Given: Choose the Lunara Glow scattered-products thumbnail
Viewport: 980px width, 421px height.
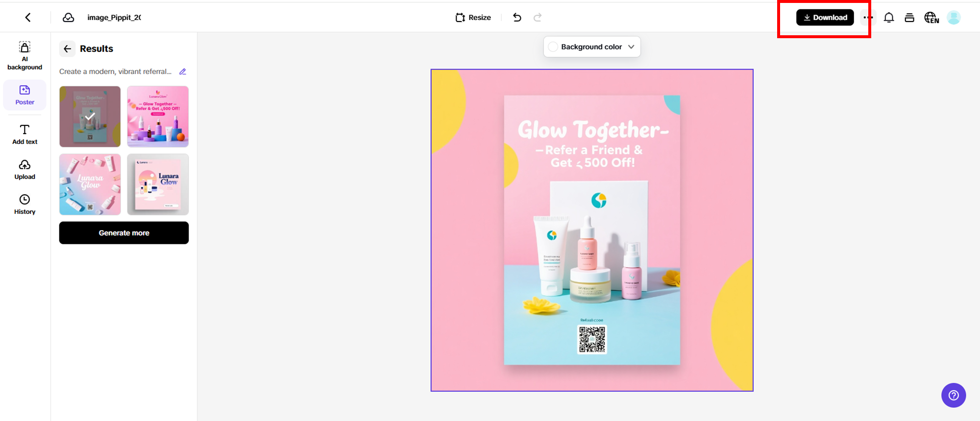Looking at the screenshot, I should 90,185.
